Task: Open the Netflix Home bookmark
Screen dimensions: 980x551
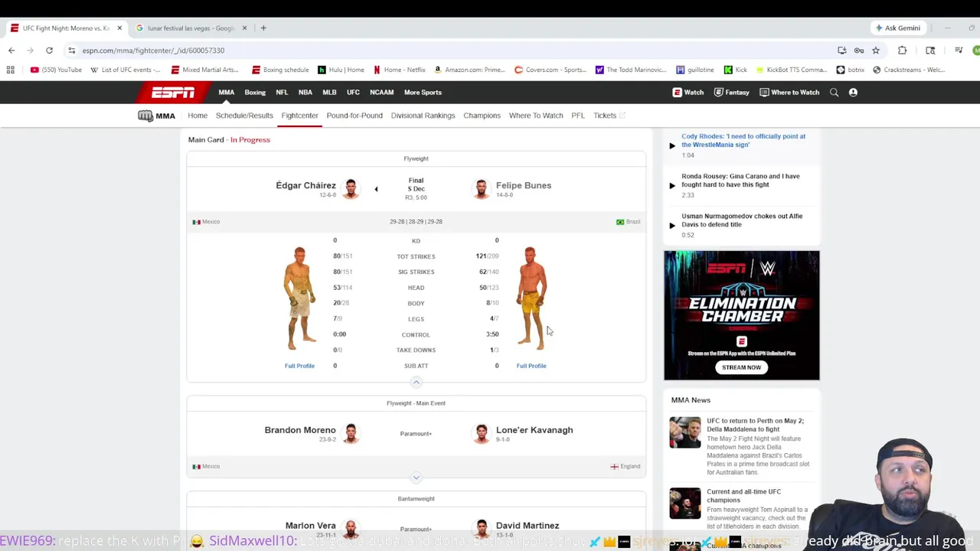Action: click(399, 70)
